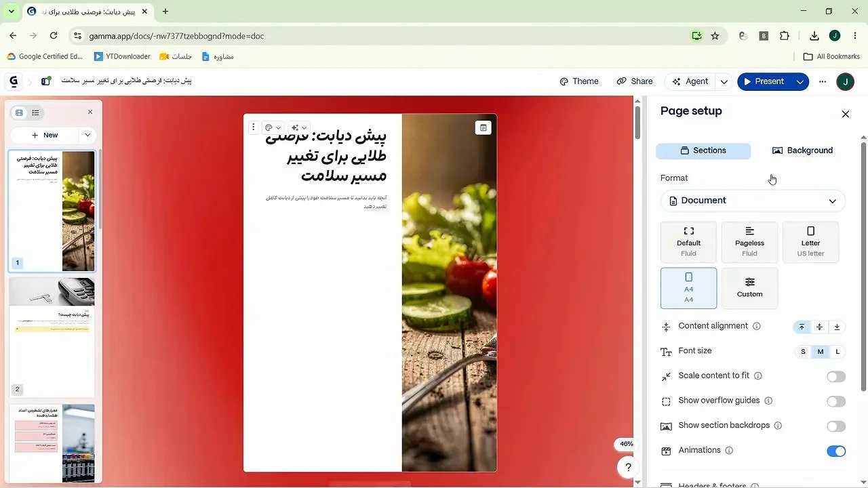Close the Page setup panel
The image size is (868, 488).
point(845,115)
